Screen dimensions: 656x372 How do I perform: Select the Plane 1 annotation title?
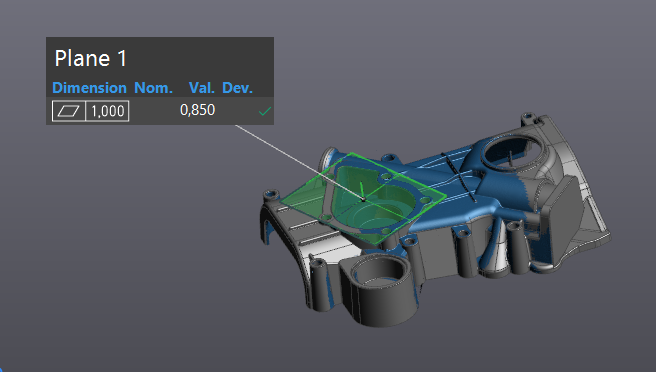pos(91,58)
